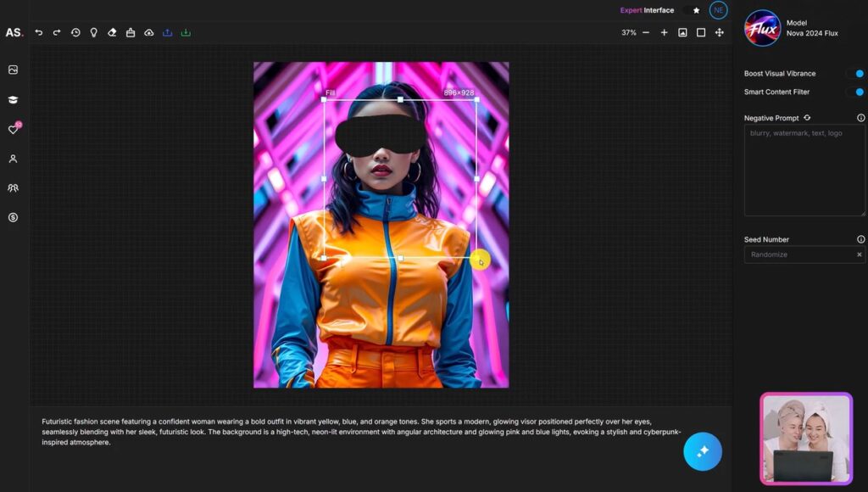Select the Eraser icon in the toolbar
The height and width of the screenshot is (492, 868).
pos(112,32)
